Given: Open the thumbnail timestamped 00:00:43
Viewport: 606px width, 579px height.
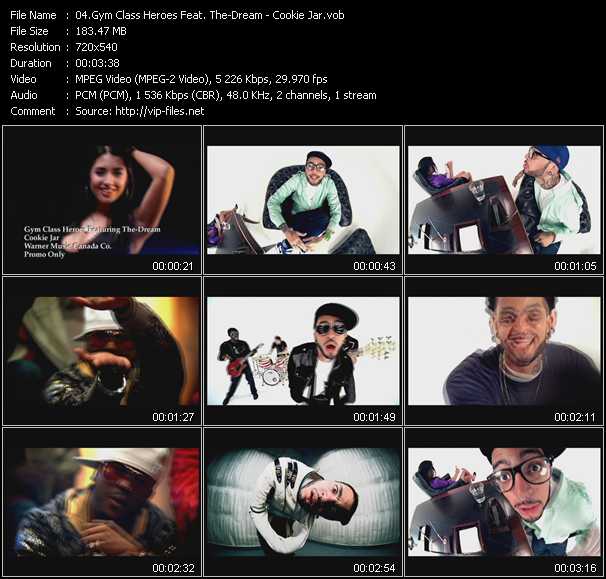Looking at the screenshot, I should [x=303, y=200].
